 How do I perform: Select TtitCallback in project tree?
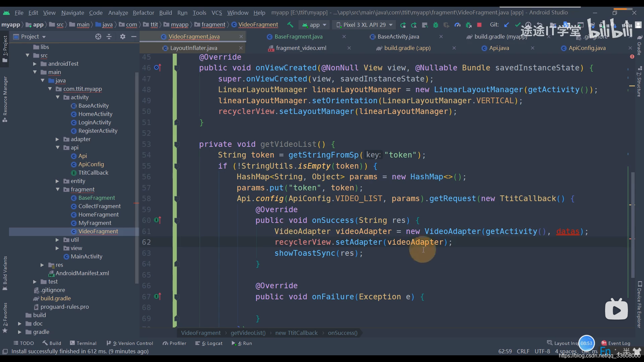93,173
